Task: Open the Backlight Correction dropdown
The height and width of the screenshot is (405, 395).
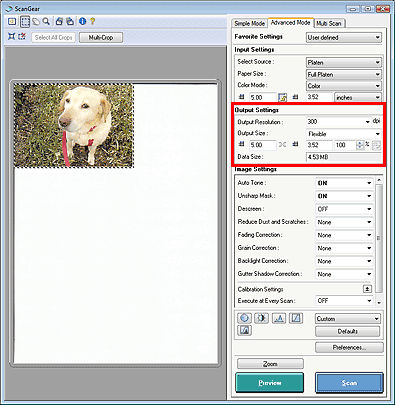Action: [x=344, y=261]
